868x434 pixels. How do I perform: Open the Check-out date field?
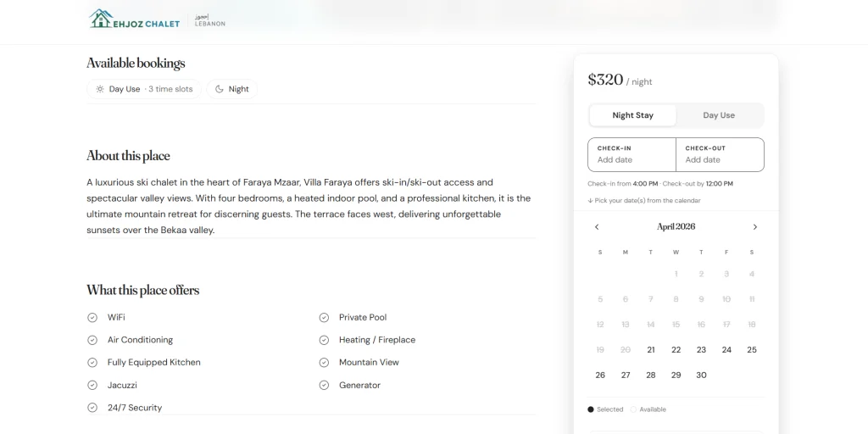[720, 154]
